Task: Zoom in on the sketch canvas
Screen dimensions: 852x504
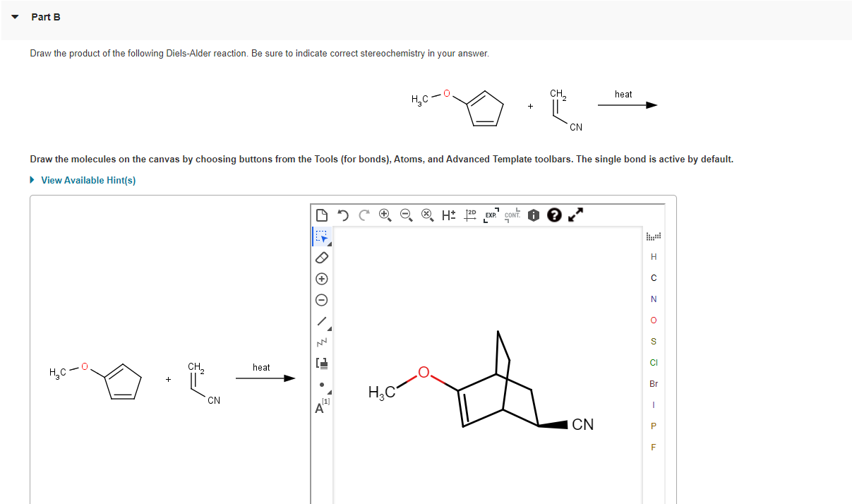Action: point(385,215)
